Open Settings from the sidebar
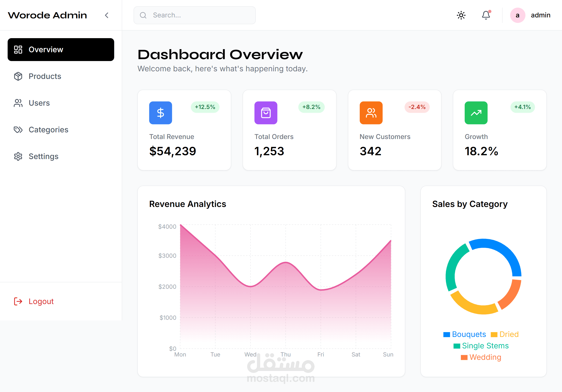The height and width of the screenshot is (392, 562). 43,156
